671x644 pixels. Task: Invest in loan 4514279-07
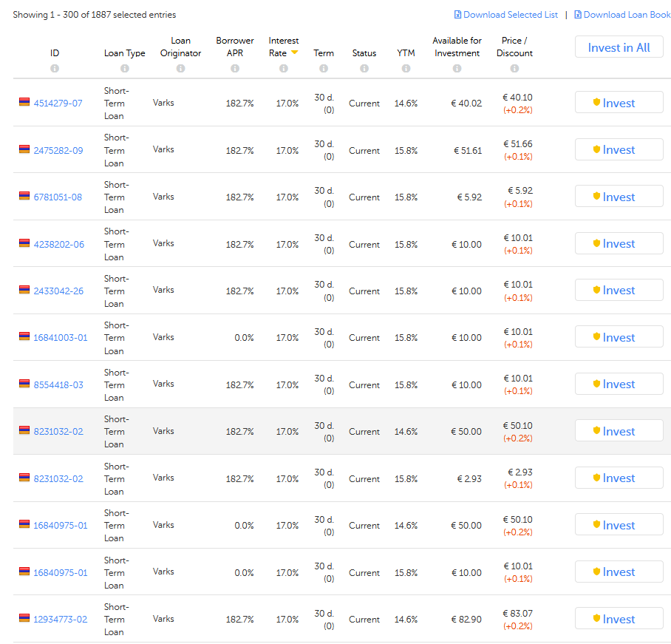[619, 103]
